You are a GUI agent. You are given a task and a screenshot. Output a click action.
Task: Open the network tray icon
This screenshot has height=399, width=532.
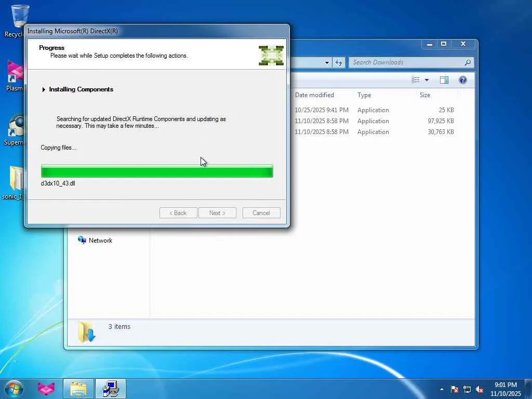(x=467, y=389)
